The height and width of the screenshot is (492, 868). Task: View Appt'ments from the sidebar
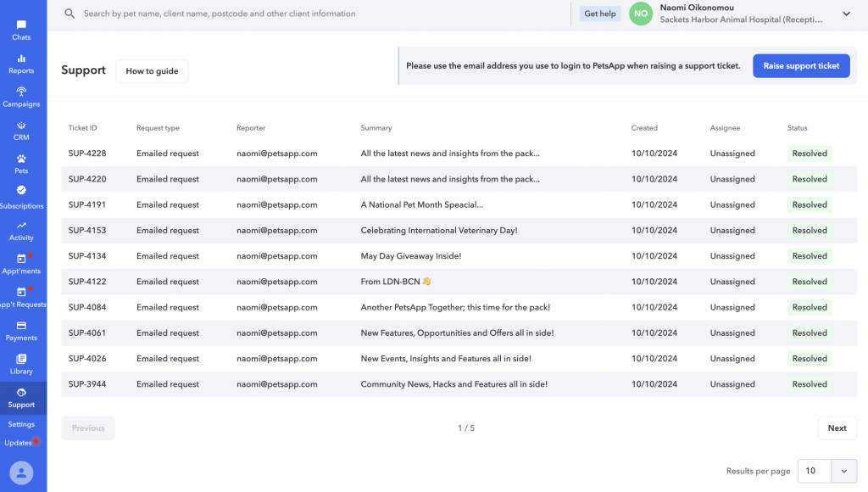[21, 263]
